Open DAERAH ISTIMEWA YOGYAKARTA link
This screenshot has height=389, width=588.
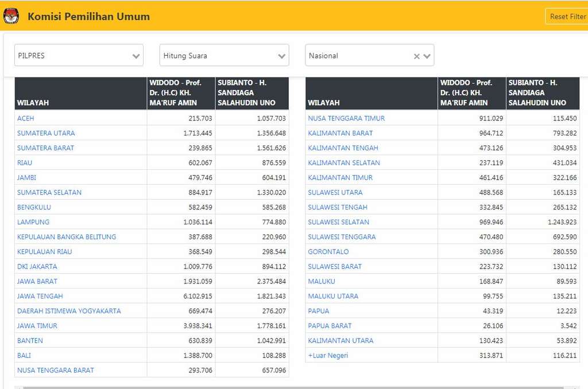pos(69,311)
